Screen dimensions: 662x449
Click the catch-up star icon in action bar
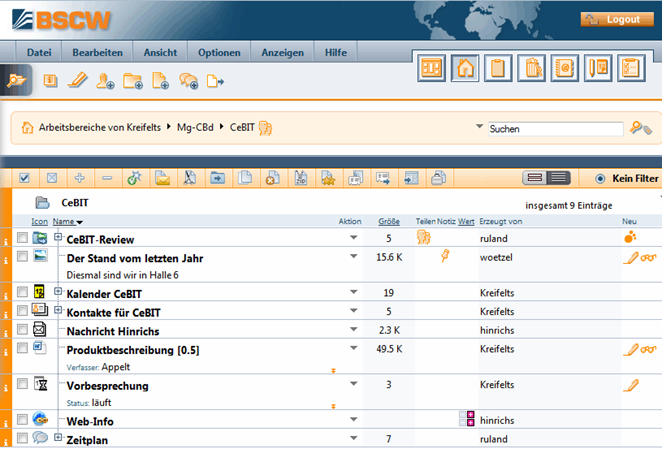135,178
